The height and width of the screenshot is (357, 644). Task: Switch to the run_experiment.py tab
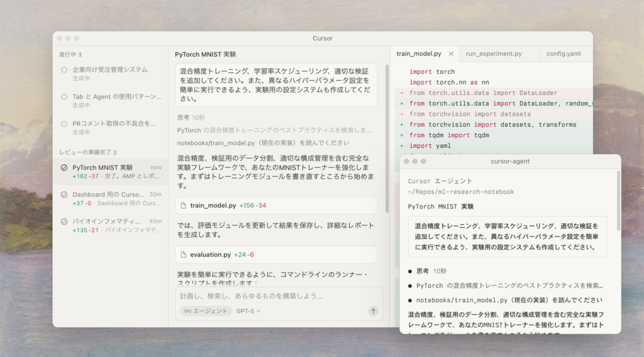click(494, 54)
